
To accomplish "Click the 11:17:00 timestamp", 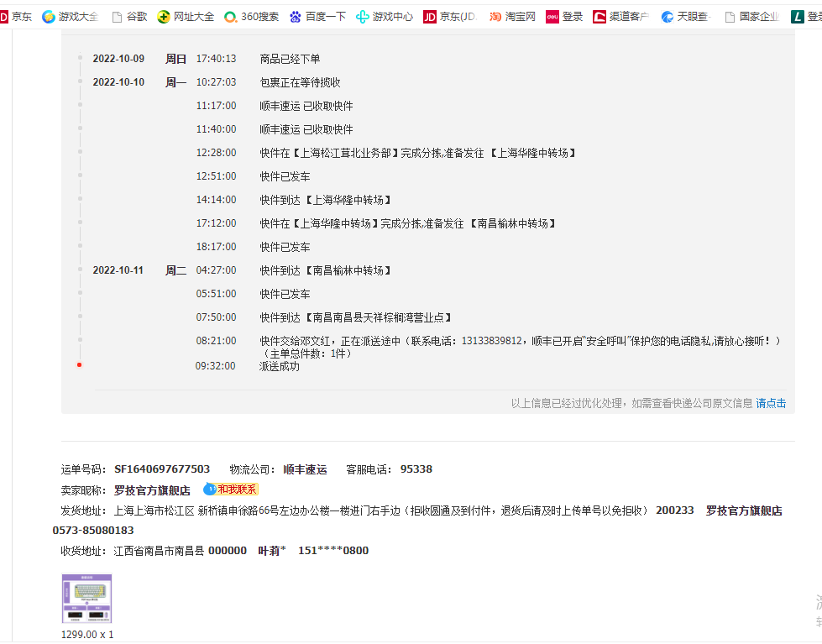I will 216,106.
